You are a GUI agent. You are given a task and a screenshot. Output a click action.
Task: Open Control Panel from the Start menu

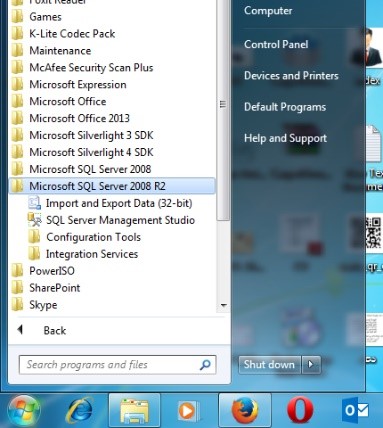coord(276,44)
